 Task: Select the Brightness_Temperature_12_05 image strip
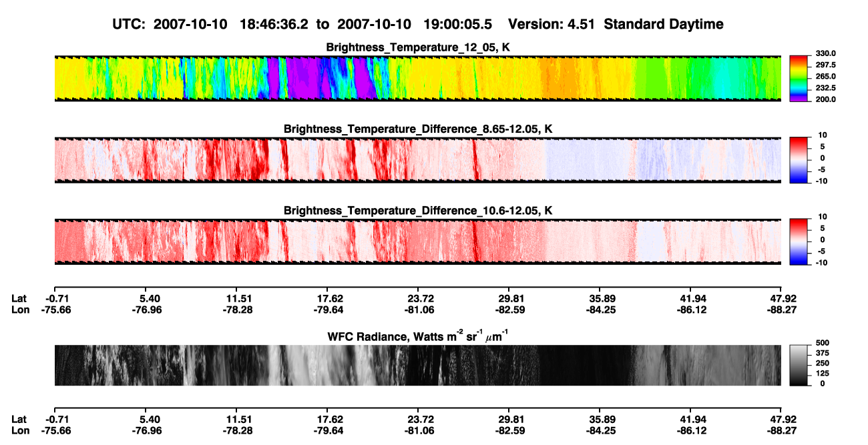click(x=417, y=79)
